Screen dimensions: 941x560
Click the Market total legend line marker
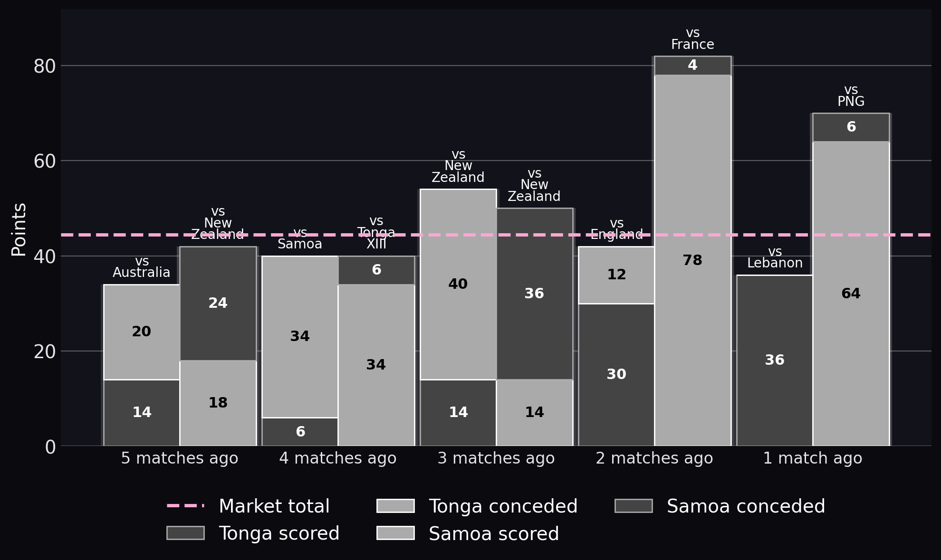click(x=185, y=506)
